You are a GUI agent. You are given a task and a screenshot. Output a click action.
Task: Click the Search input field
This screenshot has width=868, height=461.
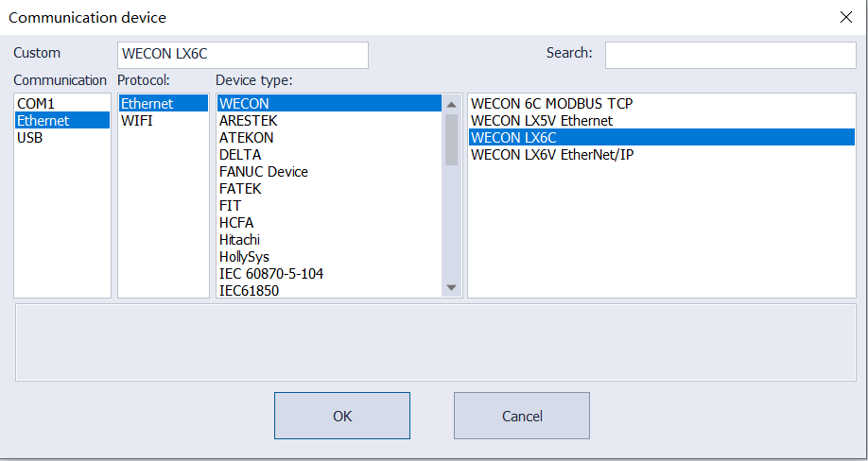(730, 56)
